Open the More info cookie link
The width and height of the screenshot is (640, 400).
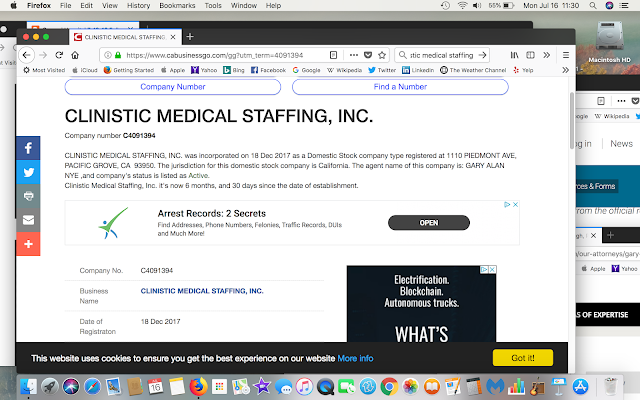pos(355,358)
